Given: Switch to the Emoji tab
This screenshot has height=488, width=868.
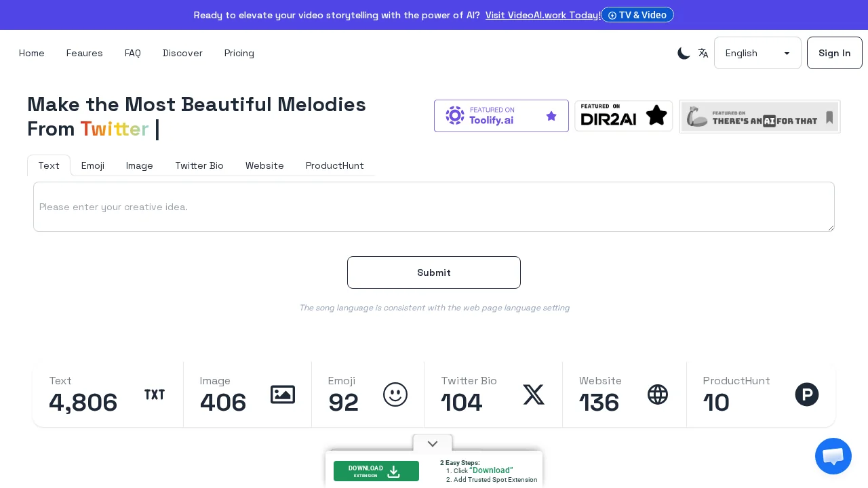Looking at the screenshot, I should (x=93, y=165).
